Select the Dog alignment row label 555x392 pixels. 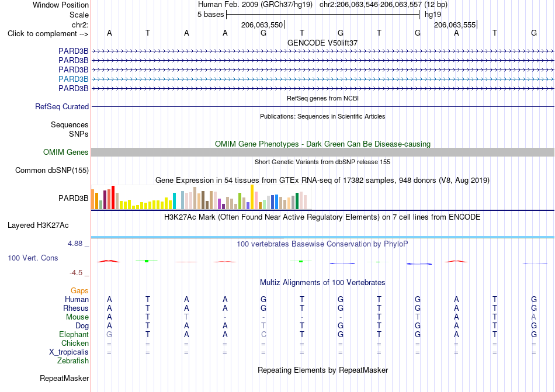(82, 325)
